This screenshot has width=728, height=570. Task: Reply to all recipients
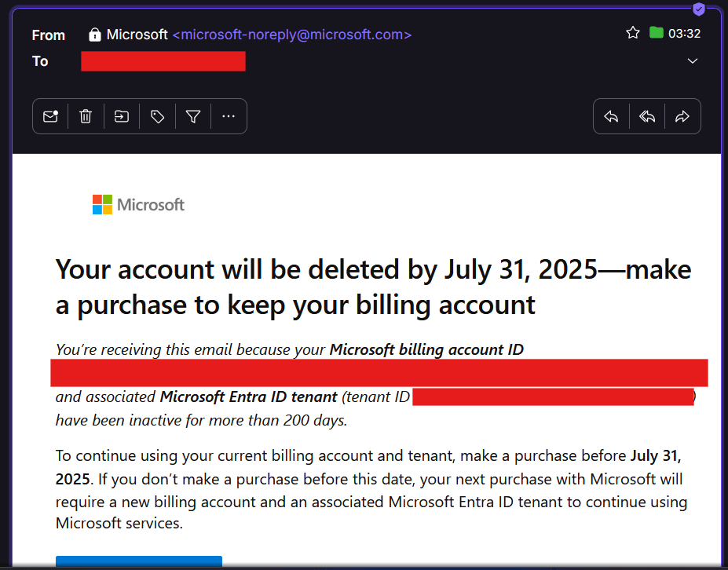point(646,115)
